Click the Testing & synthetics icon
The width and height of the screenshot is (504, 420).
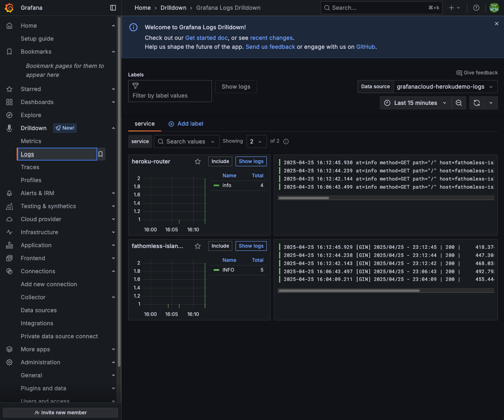(9, 206)
